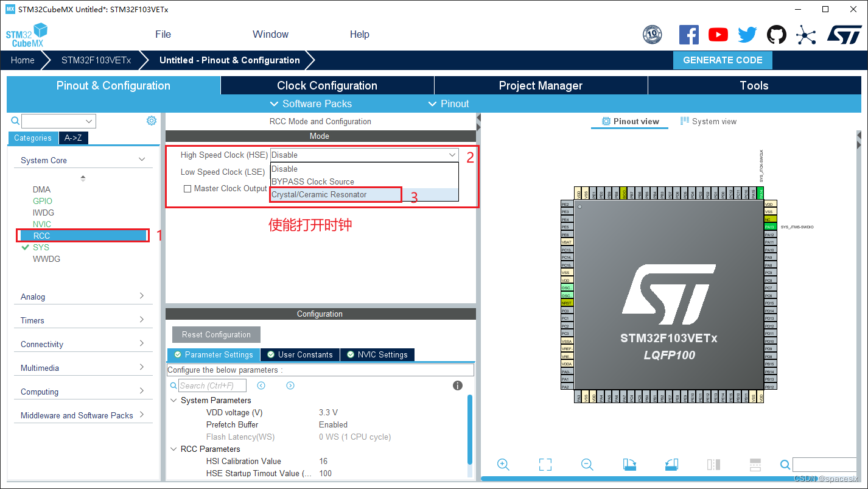Open the Facebook page icon
This screenshot has width=868, height=489.
[x=688, y=35]
